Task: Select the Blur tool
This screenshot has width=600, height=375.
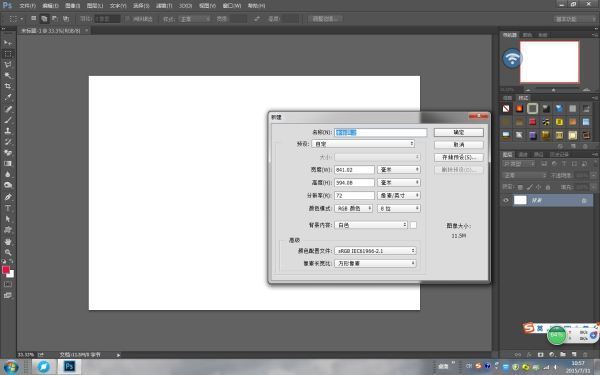Action: click(x=8, y=174)
